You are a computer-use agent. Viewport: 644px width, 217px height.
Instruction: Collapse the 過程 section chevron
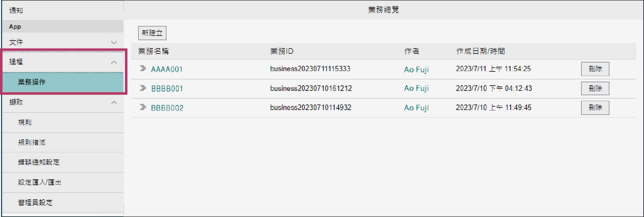[x=114, y=62]
